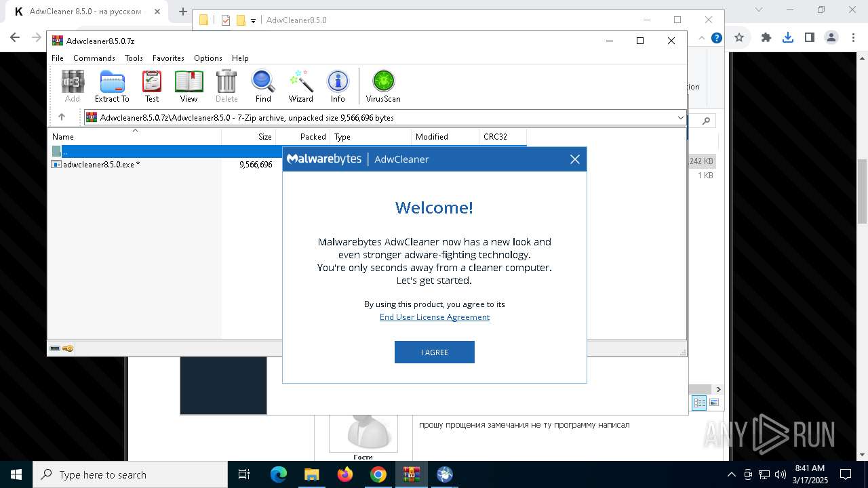The image size is (868, 488).
Task: Toggle browser side panel icon
Action: coord(809,38)
